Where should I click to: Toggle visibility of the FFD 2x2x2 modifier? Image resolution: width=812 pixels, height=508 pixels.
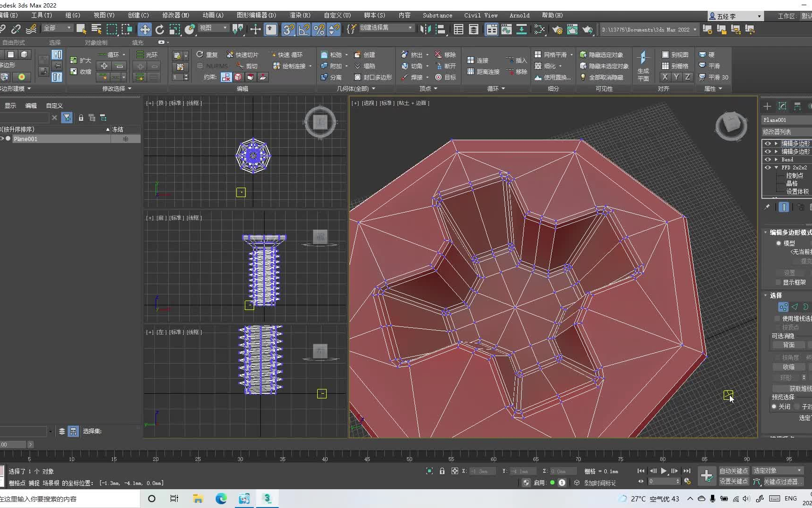point(768,167)
